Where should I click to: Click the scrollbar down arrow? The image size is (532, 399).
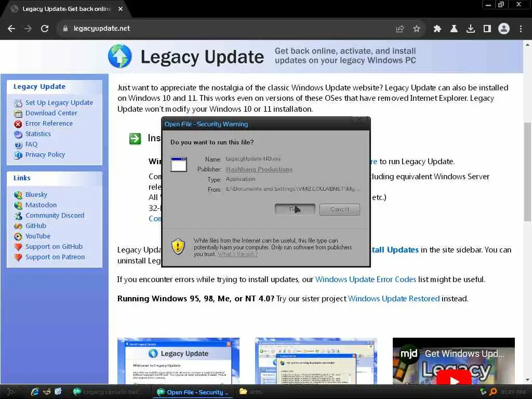click(x=527, y=380)
